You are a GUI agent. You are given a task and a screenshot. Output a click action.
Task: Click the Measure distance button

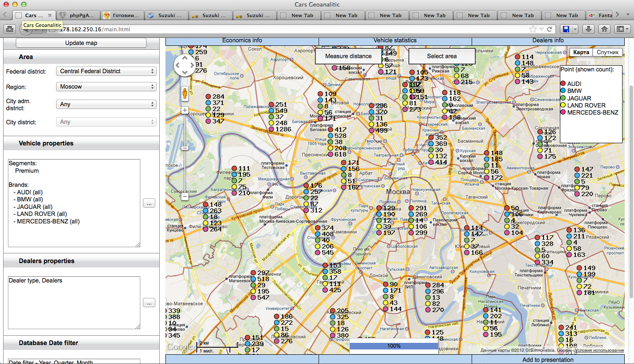[348, 56]
